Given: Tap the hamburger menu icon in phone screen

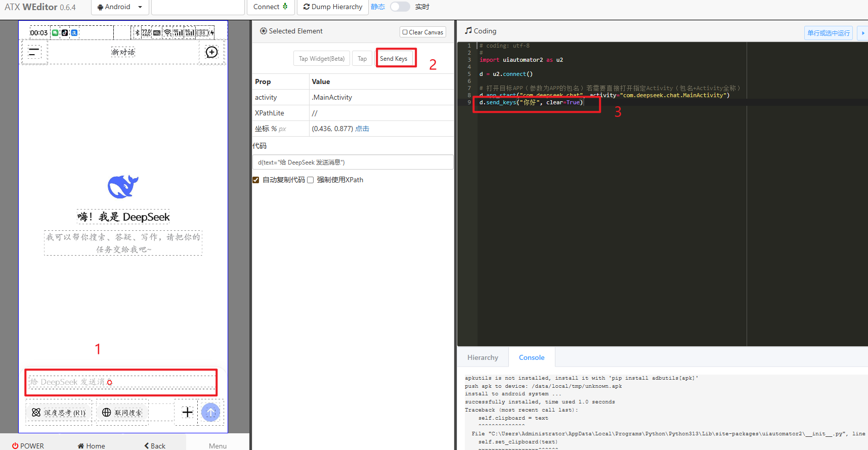Looking at the screenshot, I should (34, 52).
